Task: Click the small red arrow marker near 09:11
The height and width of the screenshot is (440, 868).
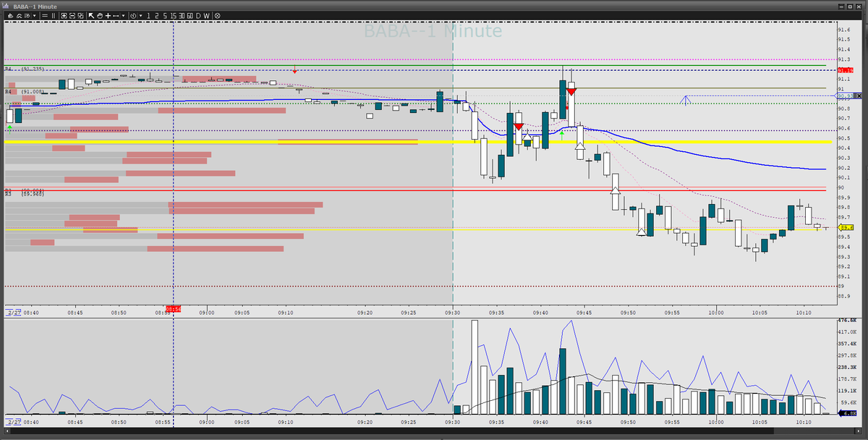Action: [x=295, y=70]
